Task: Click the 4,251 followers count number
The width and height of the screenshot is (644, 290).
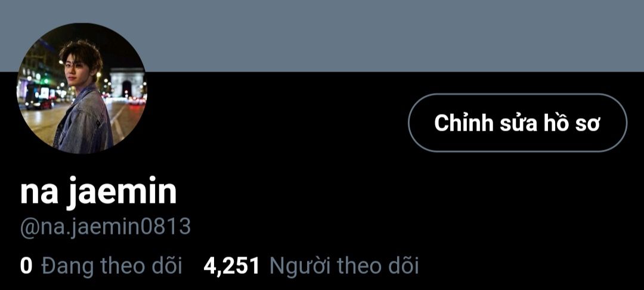Action: pyautogui.click(x=231, y=266)
